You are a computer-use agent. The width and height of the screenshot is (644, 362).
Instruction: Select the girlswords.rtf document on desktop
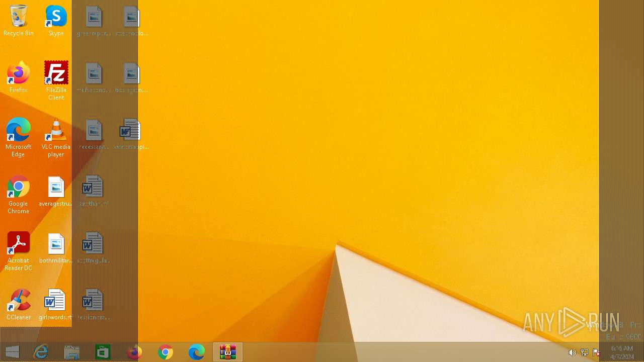click(x=56, y=305)
